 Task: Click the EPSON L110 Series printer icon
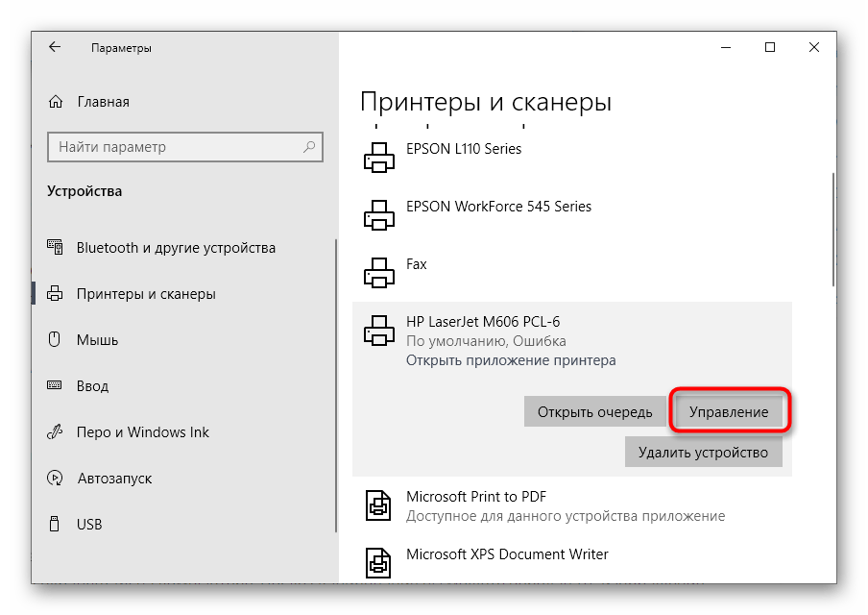tap(378, 158)
